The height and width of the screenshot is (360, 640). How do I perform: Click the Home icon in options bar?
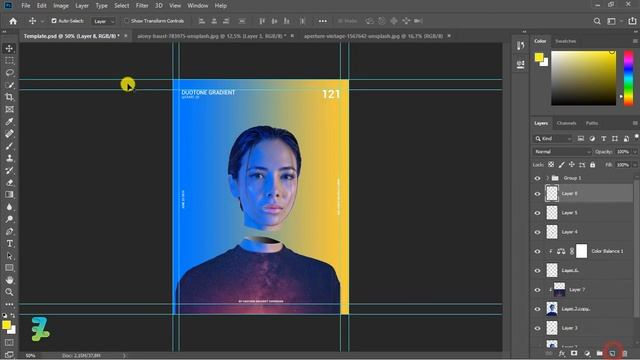point(13,21)
